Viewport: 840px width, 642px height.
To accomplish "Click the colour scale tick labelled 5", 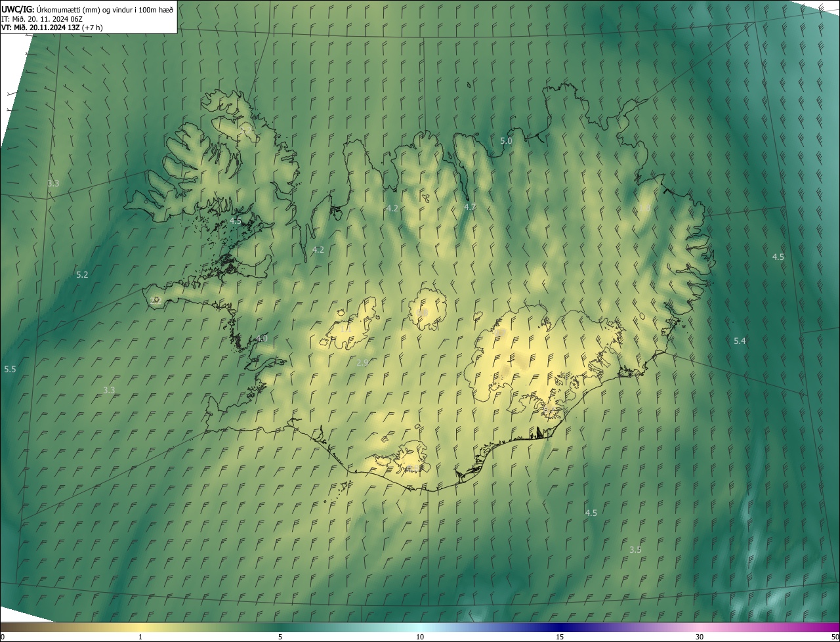I will click(280, 637).
